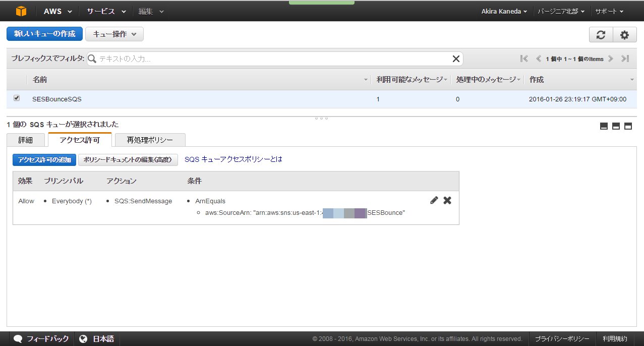This screenshot has height=346, width=644.
Task: Clear the filter with X icon
Action: pos(456,59)
